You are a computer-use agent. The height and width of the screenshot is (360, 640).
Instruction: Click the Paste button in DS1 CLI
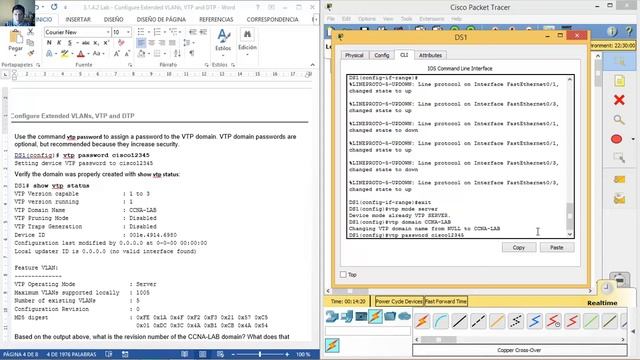click(x=557, y=247)
